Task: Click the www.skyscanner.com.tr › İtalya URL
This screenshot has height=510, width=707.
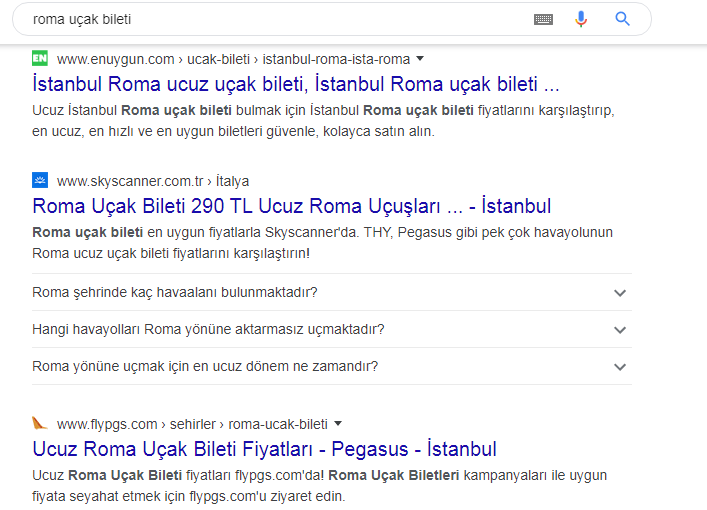Action: (x=153, y=181)
